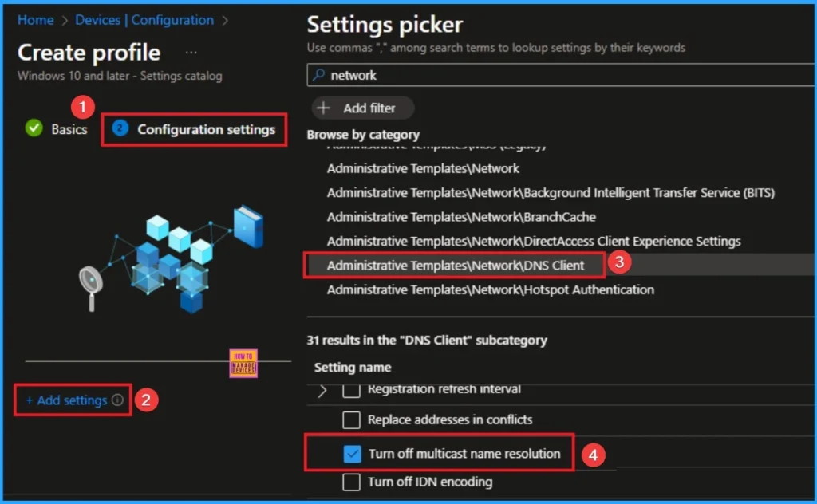This screenshot has width=817, height=504.
Task: Enable Replace addresses in conflicts
Action: coord(350,419)
